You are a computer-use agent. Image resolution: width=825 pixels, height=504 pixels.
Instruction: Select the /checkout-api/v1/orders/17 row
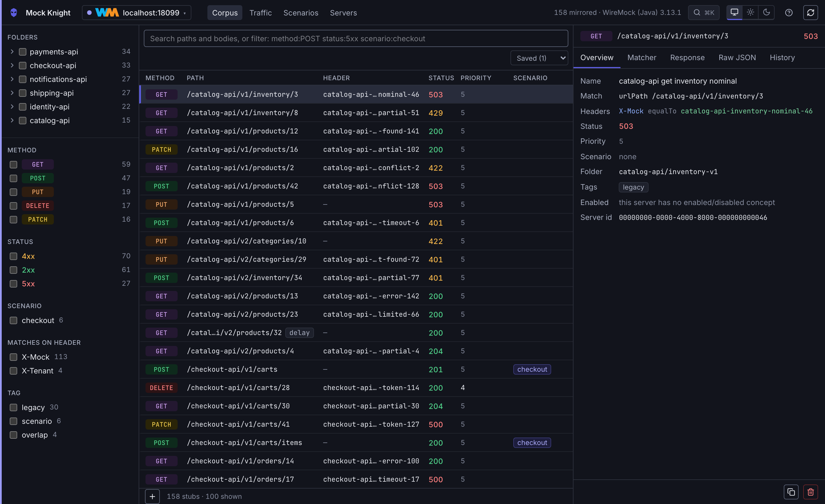tap(356, 479)
